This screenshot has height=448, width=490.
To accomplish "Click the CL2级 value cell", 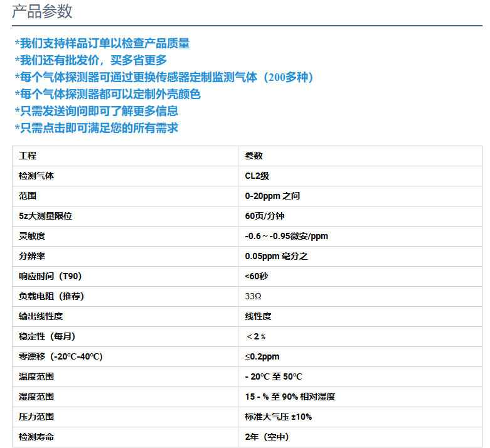I will [257, 176].
